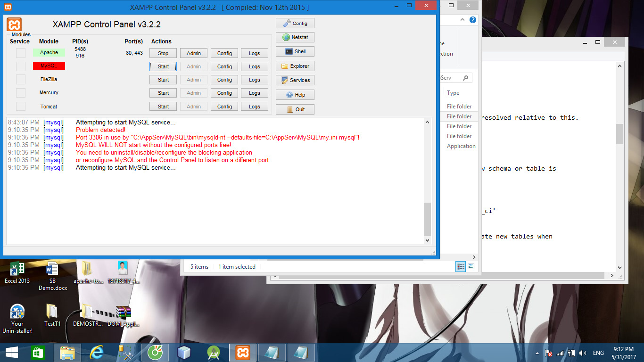View Logs for FileZilla
The image size is (644, 362).
(255, 80)
